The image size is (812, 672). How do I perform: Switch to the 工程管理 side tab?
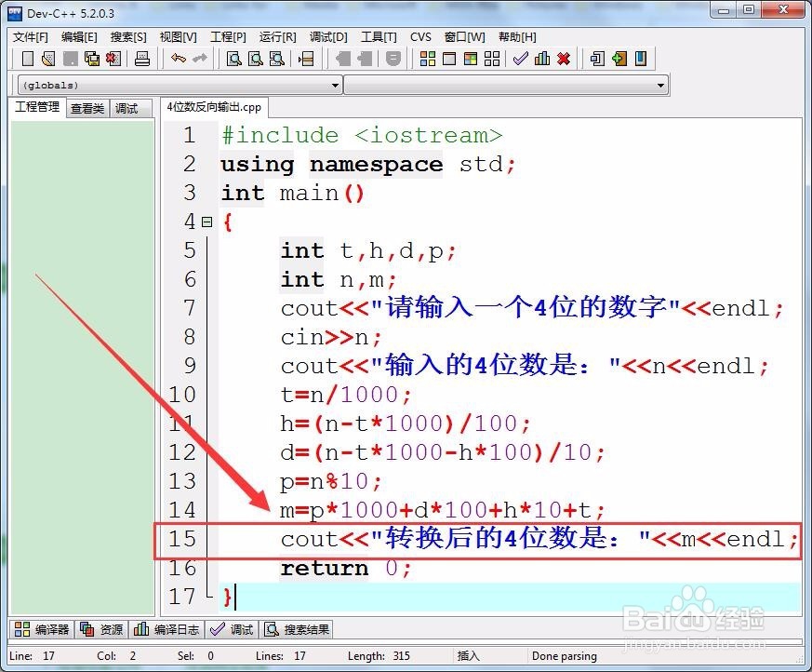37,107
